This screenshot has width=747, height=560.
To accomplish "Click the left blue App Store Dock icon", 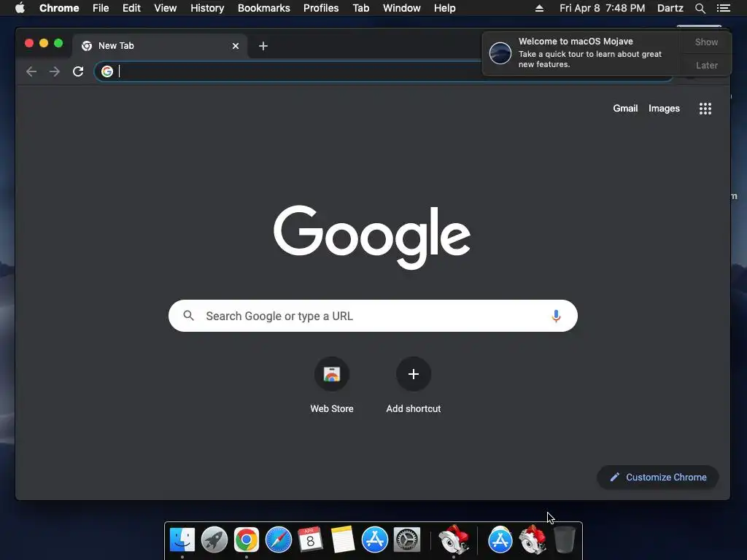I will (375, 540).
